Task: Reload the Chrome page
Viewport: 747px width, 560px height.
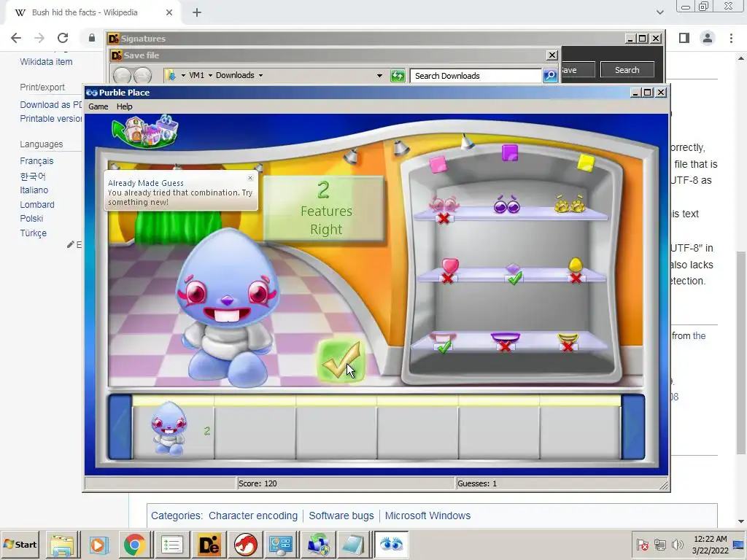Action: [63, 38]
